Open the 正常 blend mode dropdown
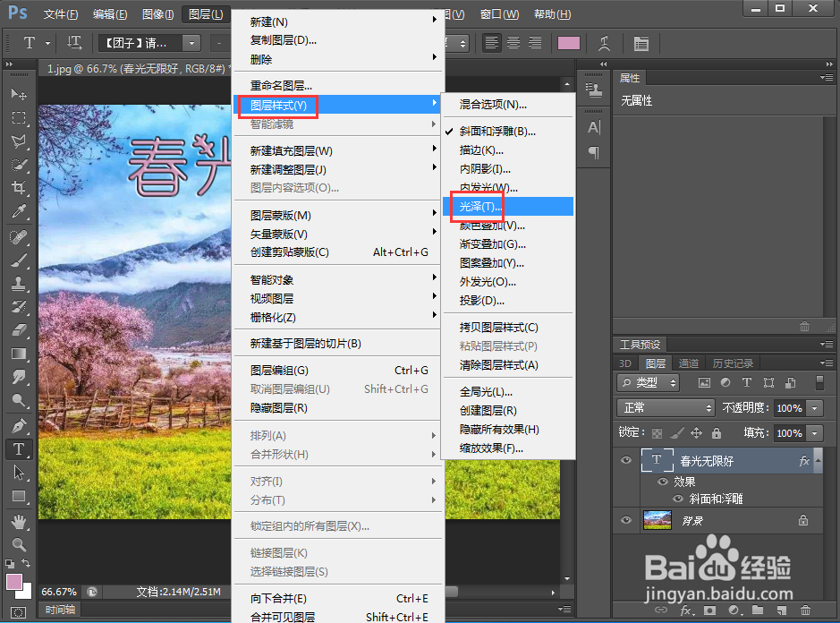 pyautogui.click(x=665, y=407)
